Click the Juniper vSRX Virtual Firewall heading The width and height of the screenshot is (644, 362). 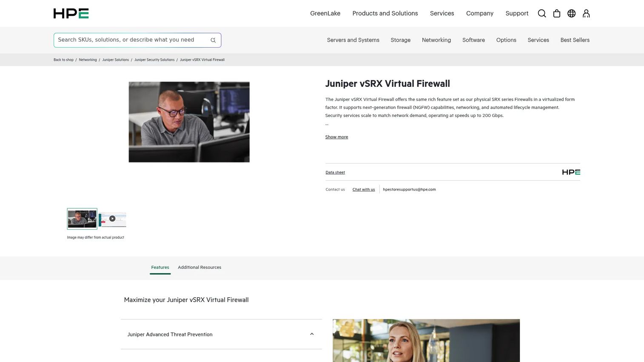point(388,84)
